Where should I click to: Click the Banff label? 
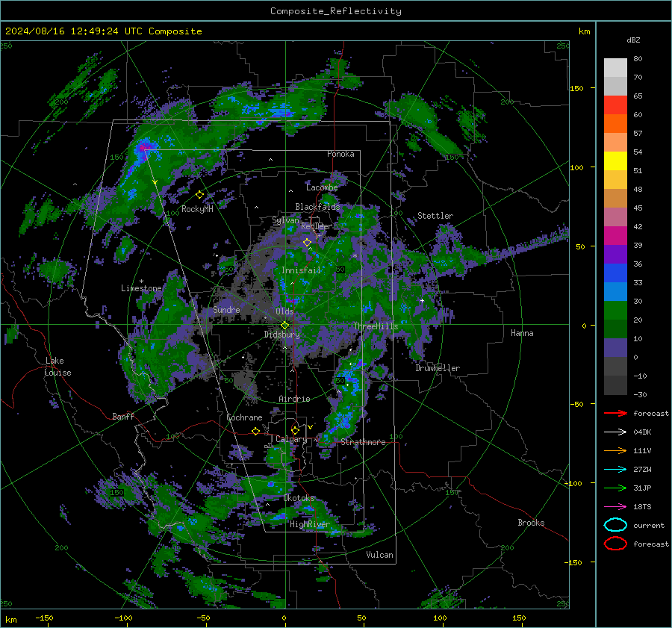pos(123,416)
